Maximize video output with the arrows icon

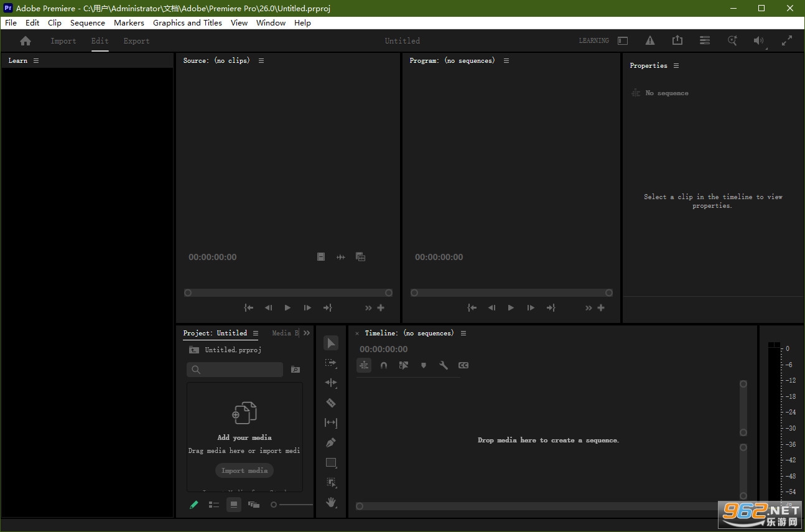click(x=787, y=40)
